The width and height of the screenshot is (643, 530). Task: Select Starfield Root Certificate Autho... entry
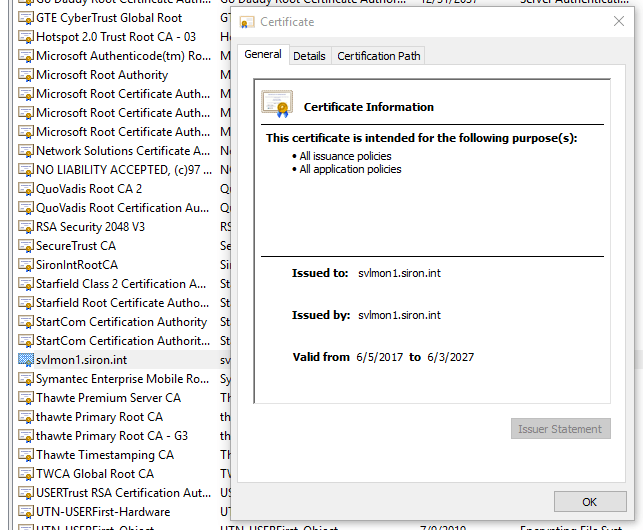pyautogui.click(x=122, y=303)
